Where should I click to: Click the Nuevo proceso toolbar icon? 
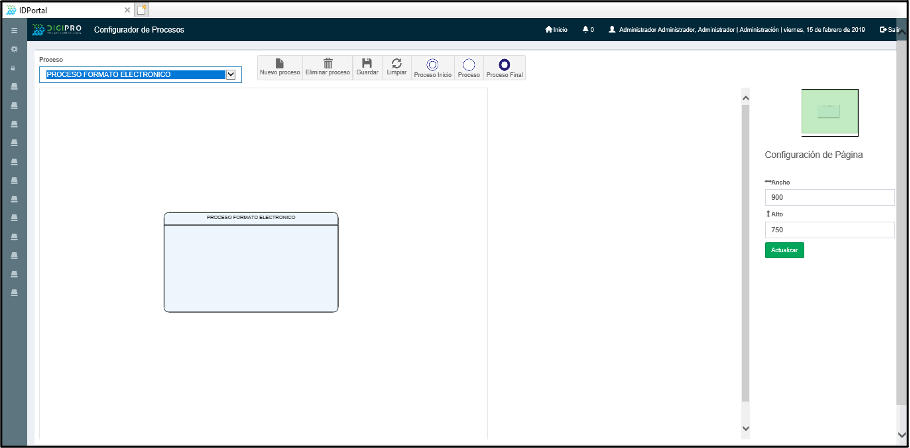click(279, 64)
